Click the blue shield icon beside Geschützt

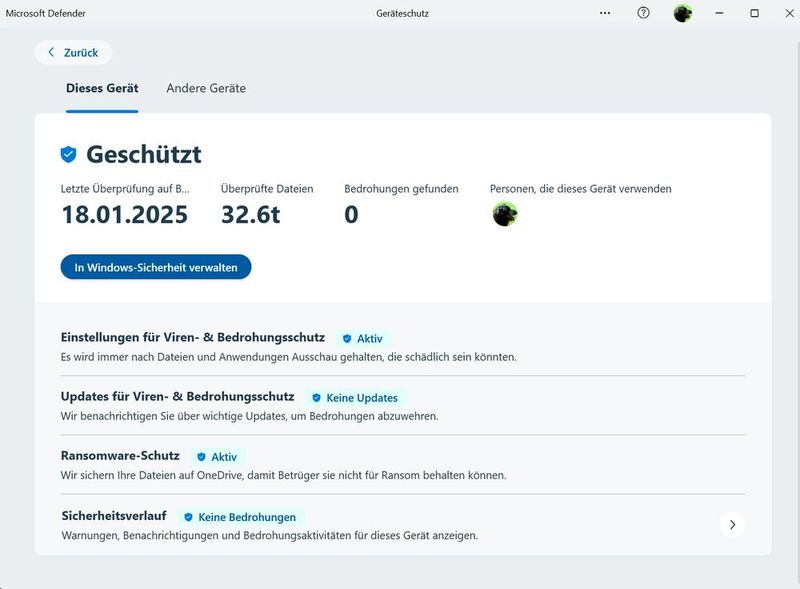pos(68,154)
